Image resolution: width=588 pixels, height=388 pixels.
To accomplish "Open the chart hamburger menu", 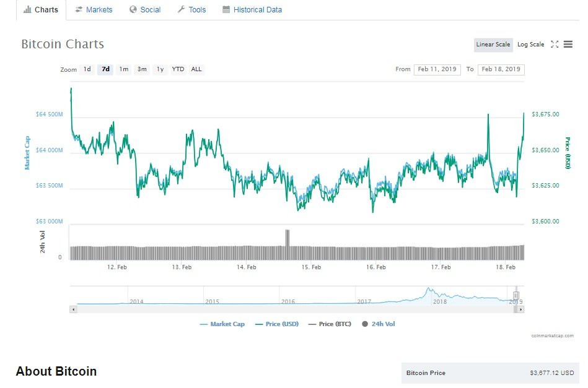I will coord(568,45).
